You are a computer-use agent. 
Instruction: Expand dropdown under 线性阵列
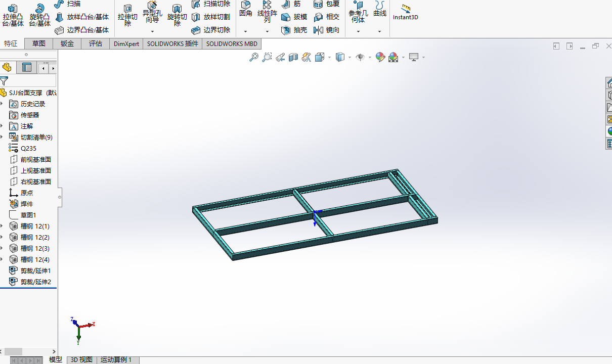(267, 31)
